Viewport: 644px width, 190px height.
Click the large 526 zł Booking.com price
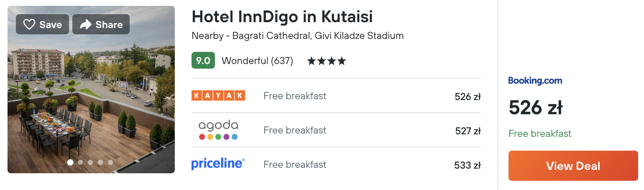pyautogui.click(x=536, y=108)
